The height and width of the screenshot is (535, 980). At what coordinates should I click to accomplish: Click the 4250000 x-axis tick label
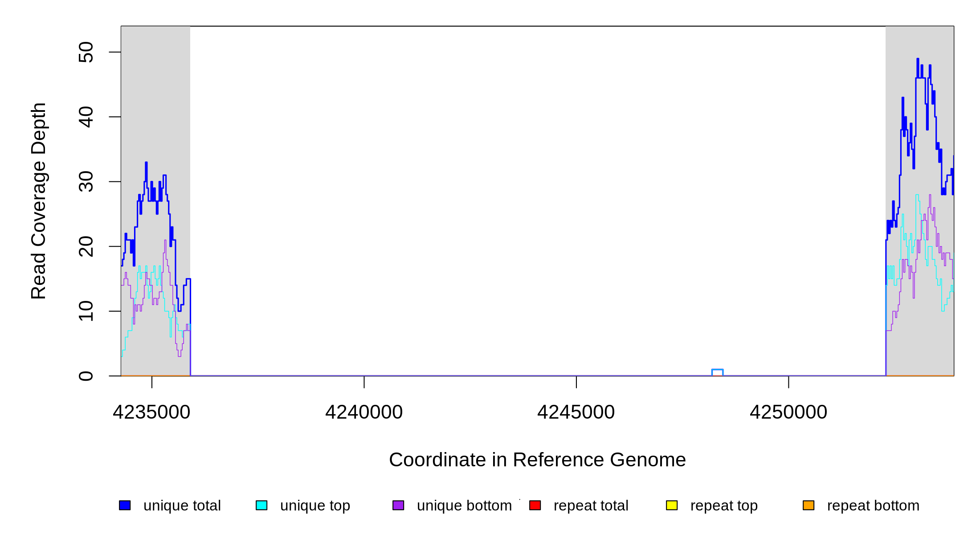coord(788,412)
